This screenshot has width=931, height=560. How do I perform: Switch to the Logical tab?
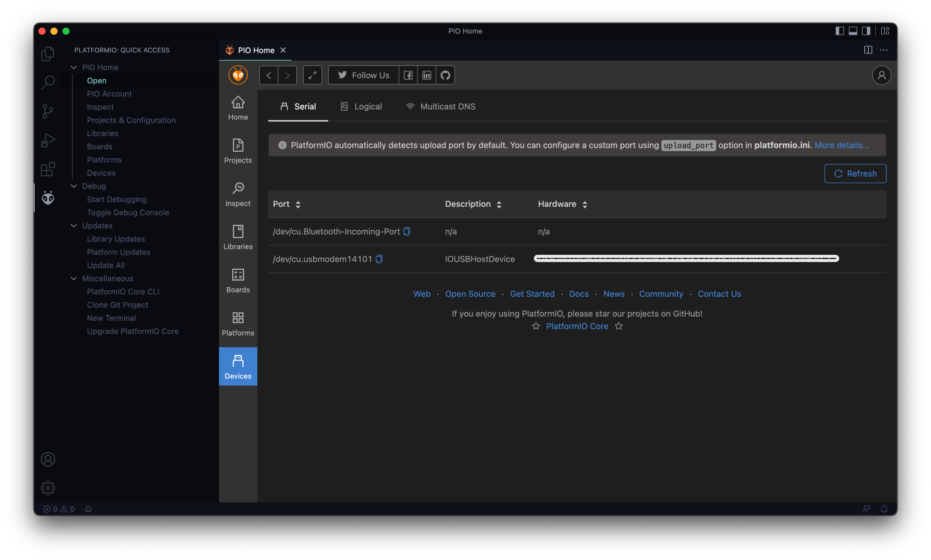(x=361, y=106)
